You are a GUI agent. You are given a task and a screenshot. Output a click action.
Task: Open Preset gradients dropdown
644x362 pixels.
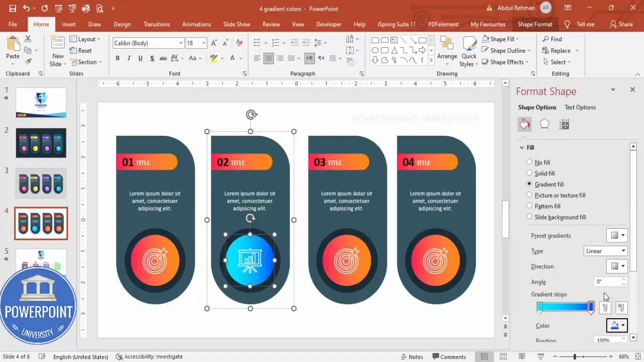(x=617, y=235)
